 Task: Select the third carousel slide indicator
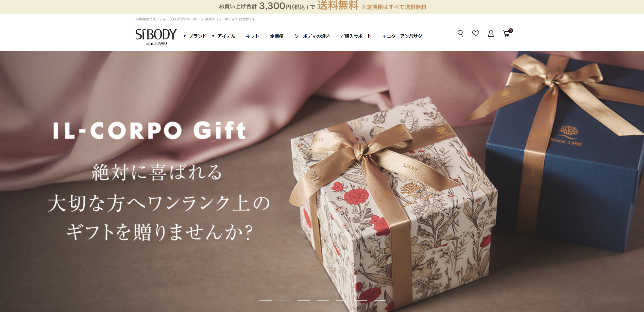tap(304, 301)
